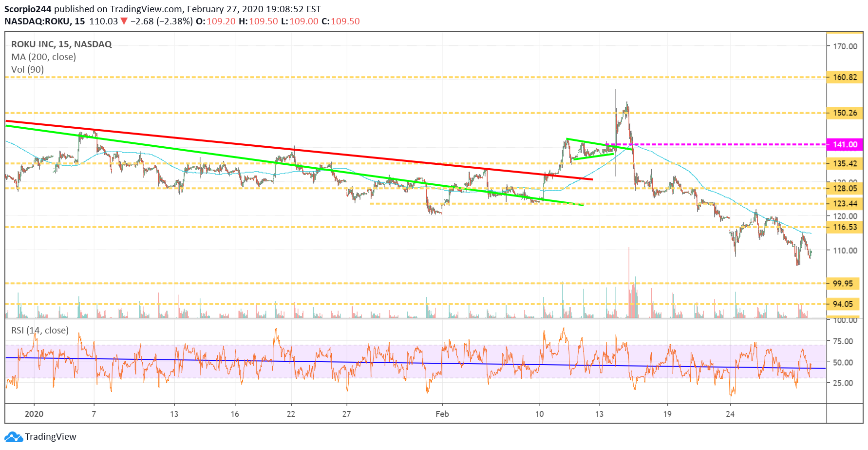Click the 120.00 axis value
This screenshot has width=868, height=450.
tap(845, 216)
